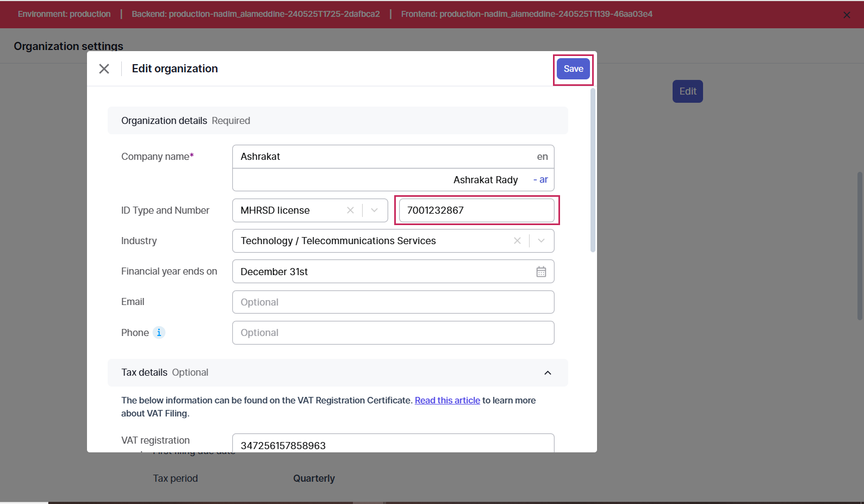Click the Organization settings page title
Screen dimensions: 864x504
[69, 46]
